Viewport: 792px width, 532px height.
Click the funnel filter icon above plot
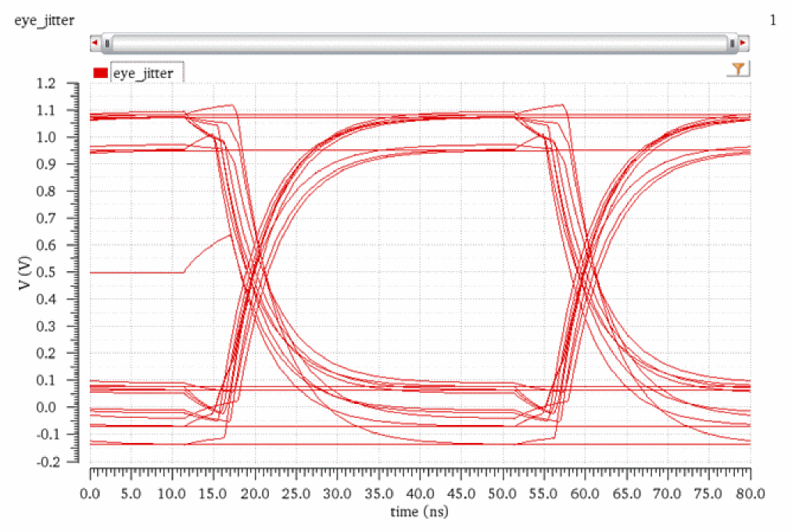[x=737, y=70]
